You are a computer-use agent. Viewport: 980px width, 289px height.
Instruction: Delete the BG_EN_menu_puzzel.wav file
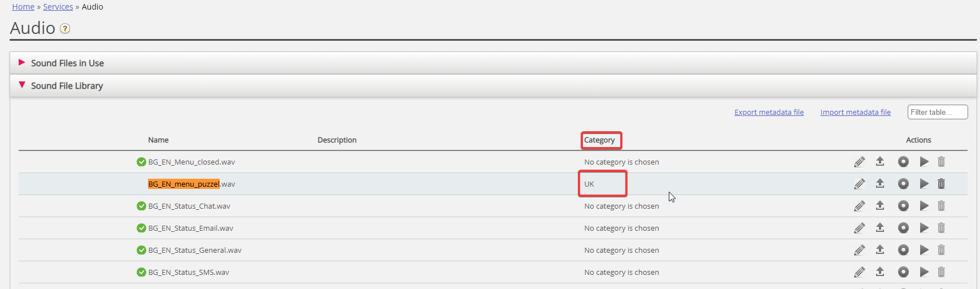pyautogui.click(x=941, y=184)
